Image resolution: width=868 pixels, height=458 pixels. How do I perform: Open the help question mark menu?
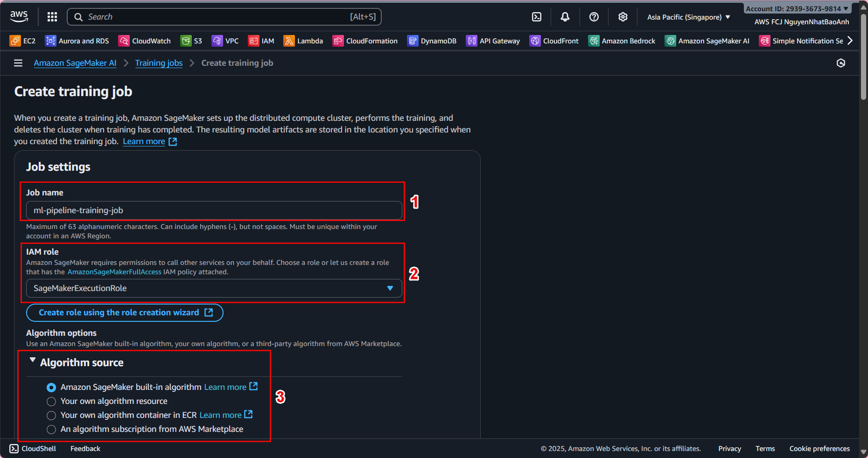pos(594,17)
